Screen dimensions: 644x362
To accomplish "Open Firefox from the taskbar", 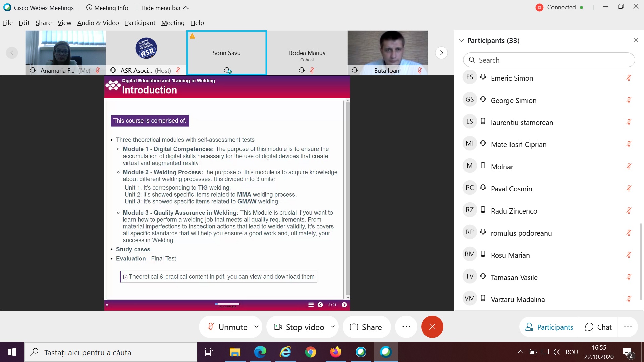I will [335, 352].
